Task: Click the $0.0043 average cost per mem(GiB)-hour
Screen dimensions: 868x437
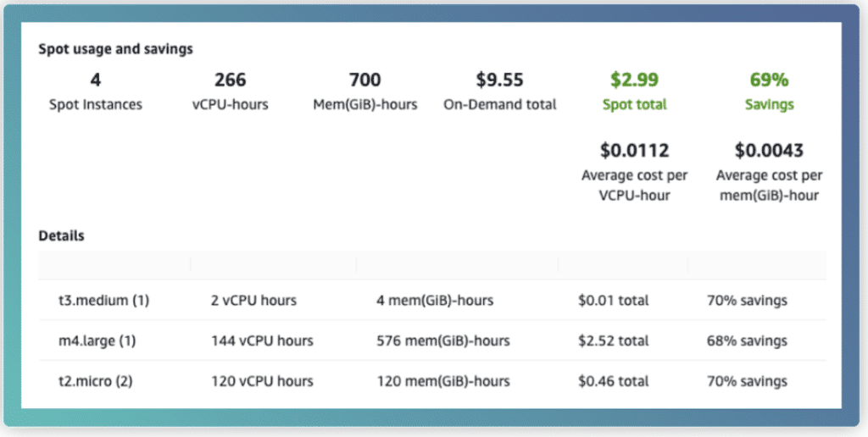Action: pyautogui.click(x=769, y=152)
